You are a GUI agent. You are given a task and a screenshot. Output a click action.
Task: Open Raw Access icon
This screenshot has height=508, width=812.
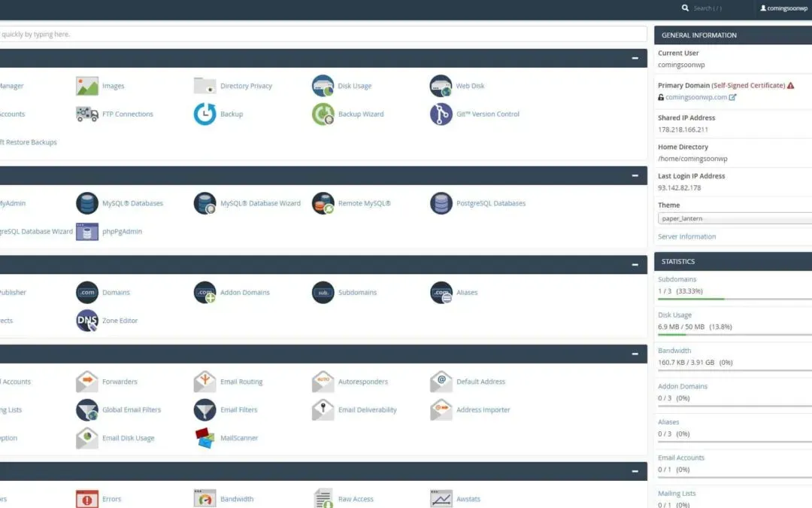(x=323, y=499)
